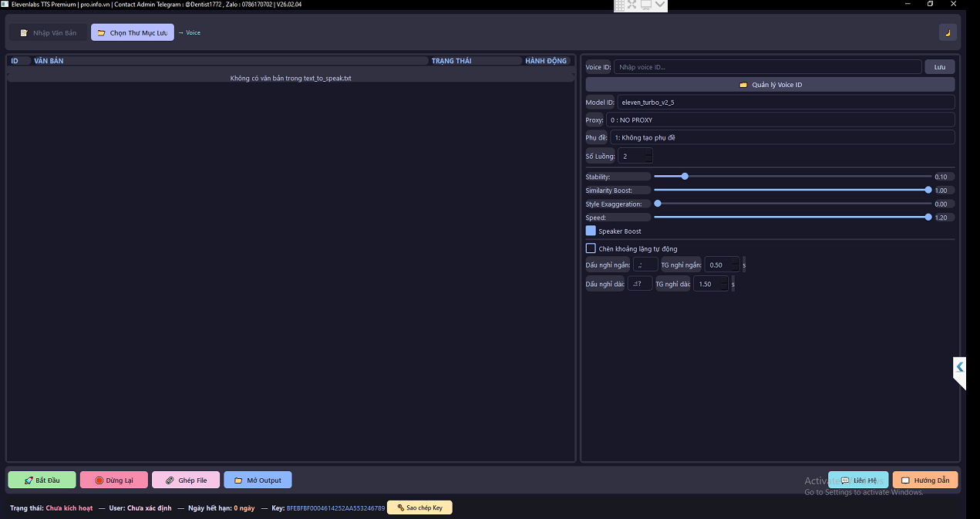Click the rocket Bắt Đầu start button
The height and width of the screenshot is (519, 980).
pyautogui.click(x=42, y=480)
